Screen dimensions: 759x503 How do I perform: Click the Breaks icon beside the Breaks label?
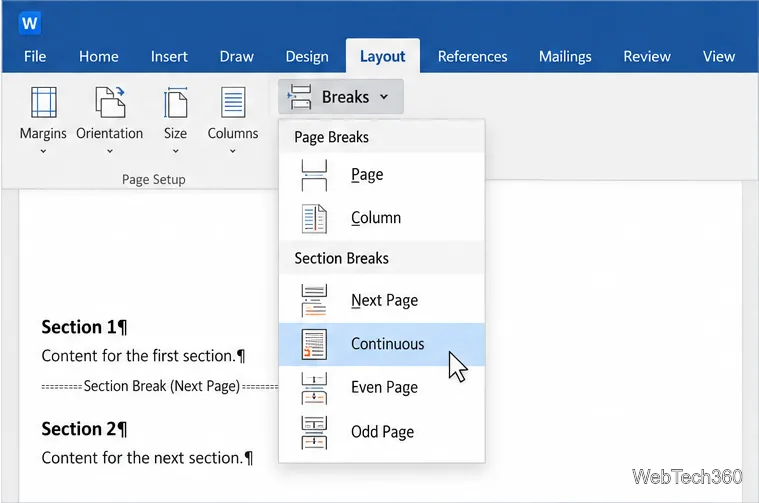pyautogui.click(x=299, y=97)
